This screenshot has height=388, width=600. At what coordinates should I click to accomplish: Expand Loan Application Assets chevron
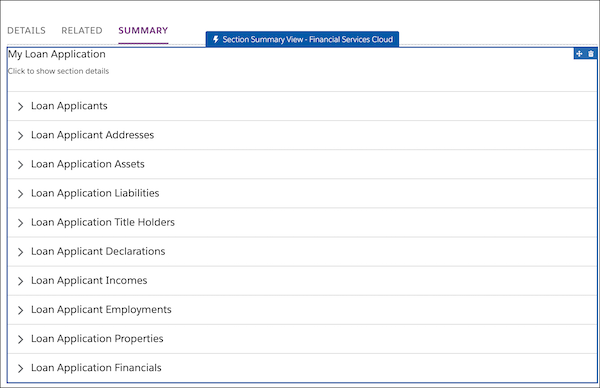pyautogui.click(x=20, y=165)
